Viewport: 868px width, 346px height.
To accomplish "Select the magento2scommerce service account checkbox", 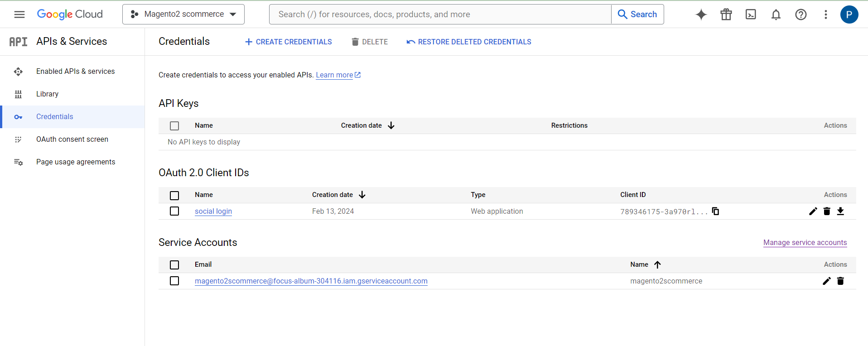I will pos(174,281).
